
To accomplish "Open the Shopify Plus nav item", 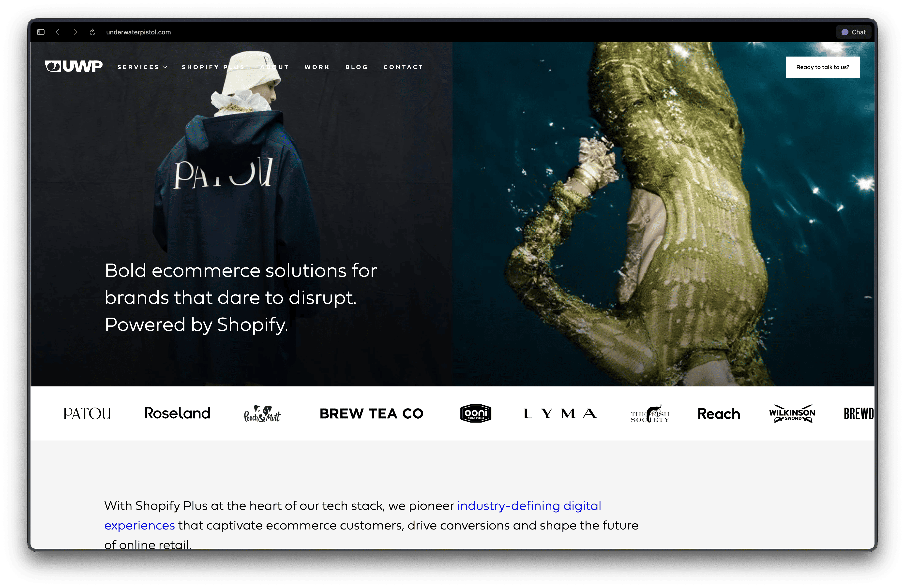I will click(213, 67).
